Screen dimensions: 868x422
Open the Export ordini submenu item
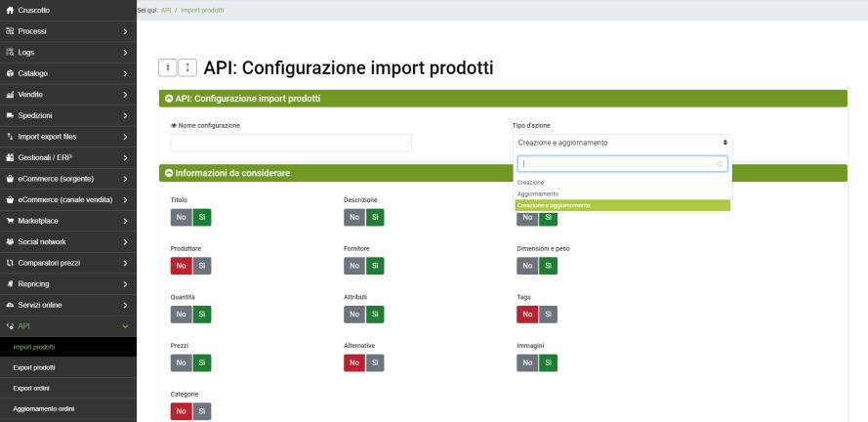point(68,388)
